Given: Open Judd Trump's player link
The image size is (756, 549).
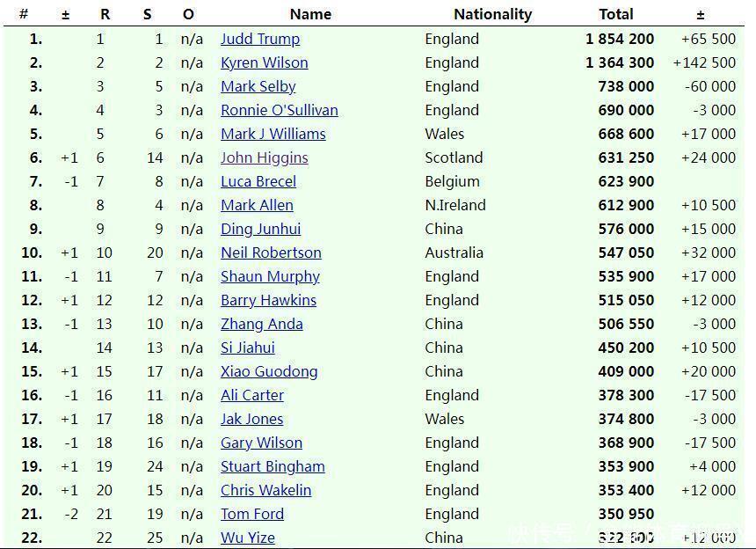Looking at the screenshot, I should point(260,39).
